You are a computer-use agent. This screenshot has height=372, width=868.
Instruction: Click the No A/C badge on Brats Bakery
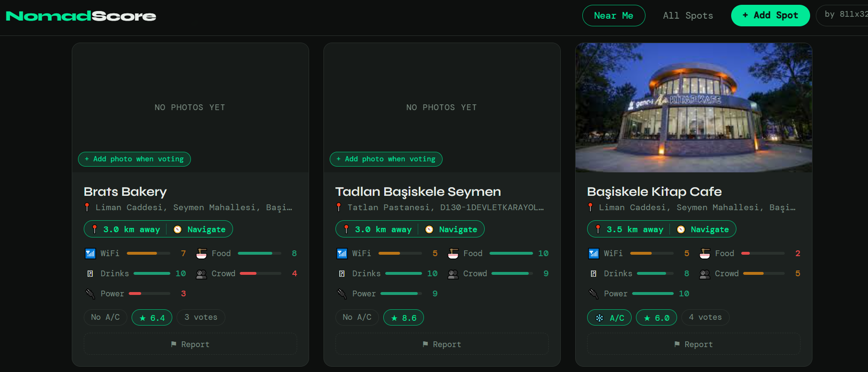pos(105,317)
